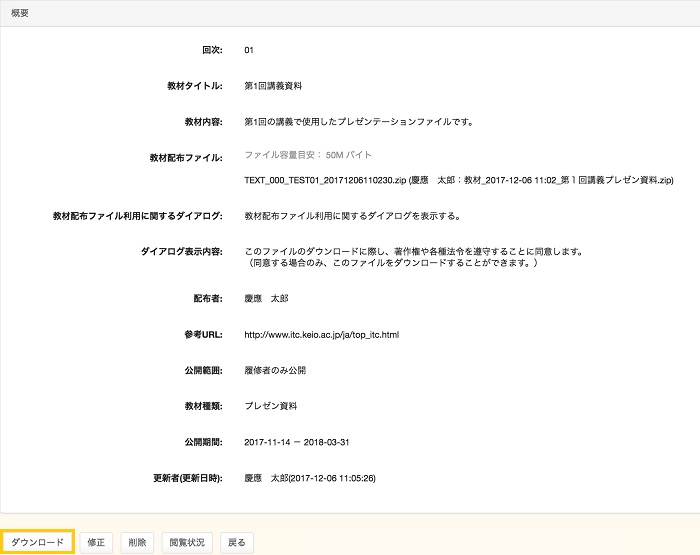Click the プレゼン資料 material type value
Image resolution: width=700 pixels, height=555 pixels.
(270, 406)
